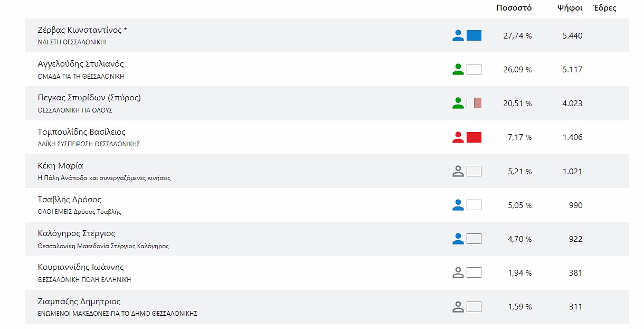Click the percentage 1,94 %
Screen dimensions: 644x329
(x=519, y=273)
